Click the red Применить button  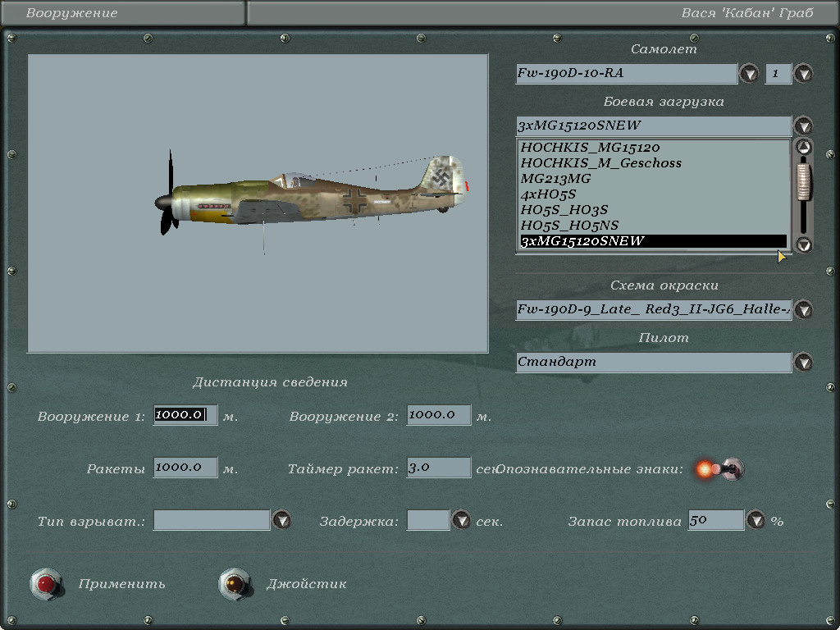[46, 584]
